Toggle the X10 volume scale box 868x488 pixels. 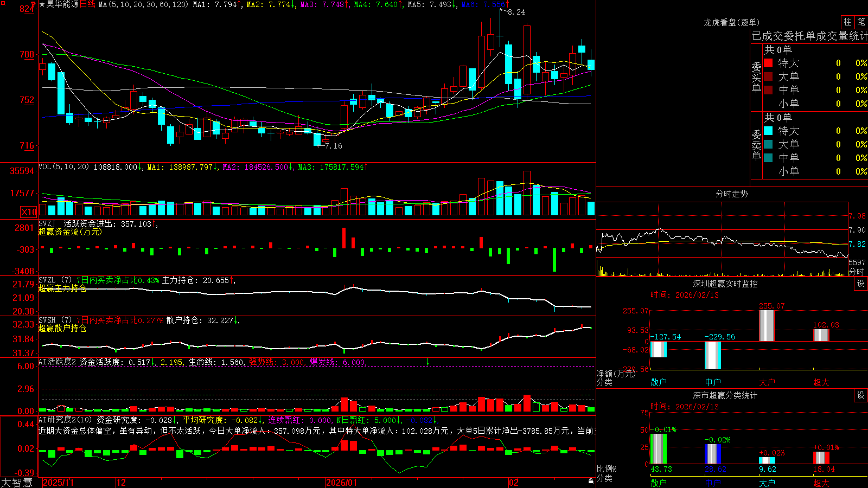tap(29, 212)
